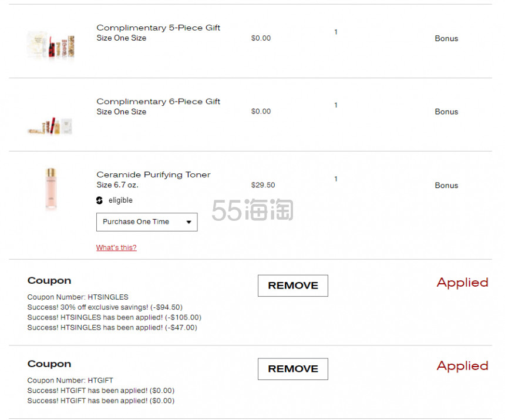Viewport: 505px width, 420px height.
Task: Click the $29.50 toner price
Action: (263, 185)
